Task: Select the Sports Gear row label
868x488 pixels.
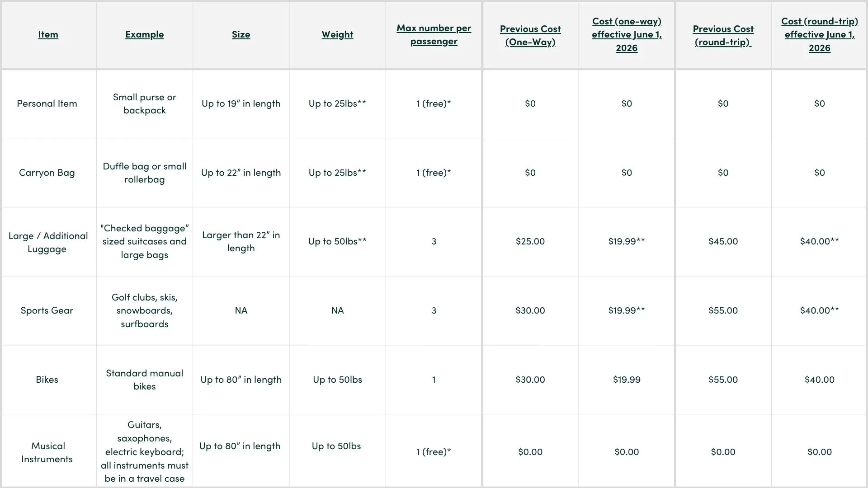Action: pos(47,310)
